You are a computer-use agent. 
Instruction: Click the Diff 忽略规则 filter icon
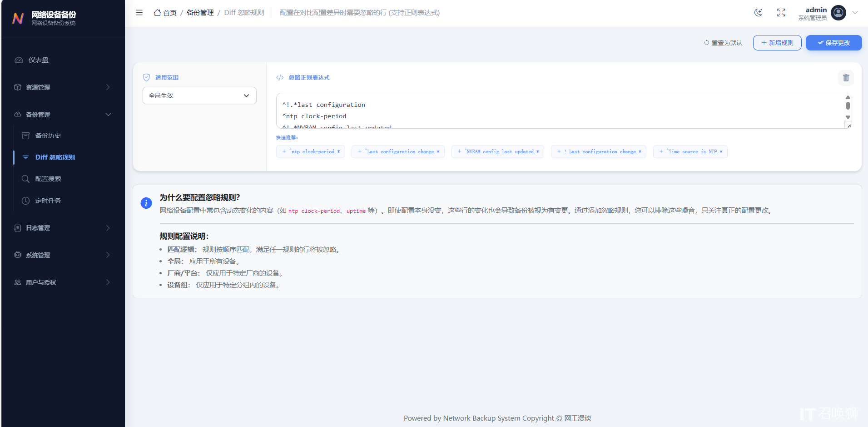(x=26, y=157)
